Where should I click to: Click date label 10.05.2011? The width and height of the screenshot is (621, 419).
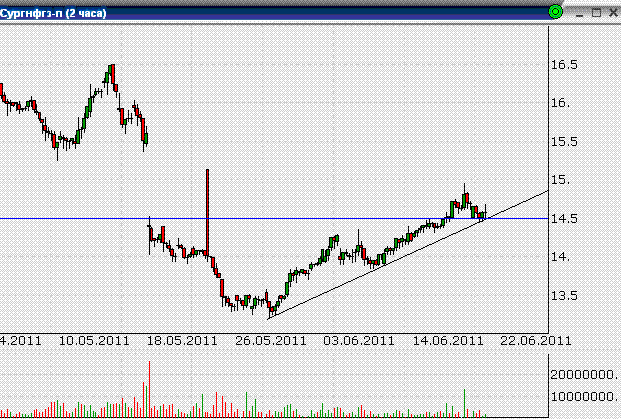(94, 341)
